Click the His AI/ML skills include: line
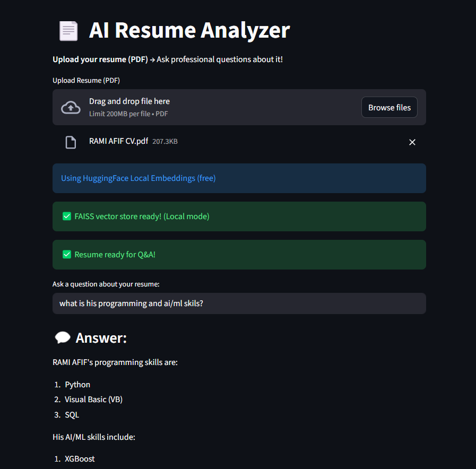The width and height of the screenshot is (476, 469). 94,437
